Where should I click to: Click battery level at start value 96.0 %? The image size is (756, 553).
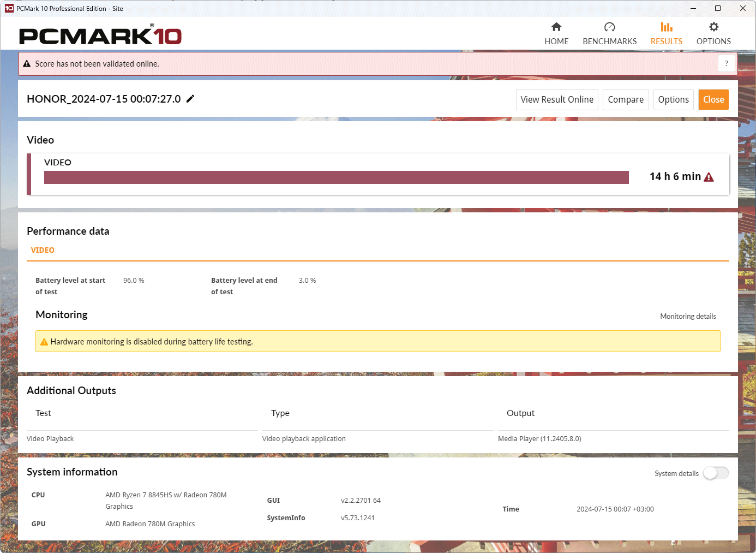click(x=134, y=280)
